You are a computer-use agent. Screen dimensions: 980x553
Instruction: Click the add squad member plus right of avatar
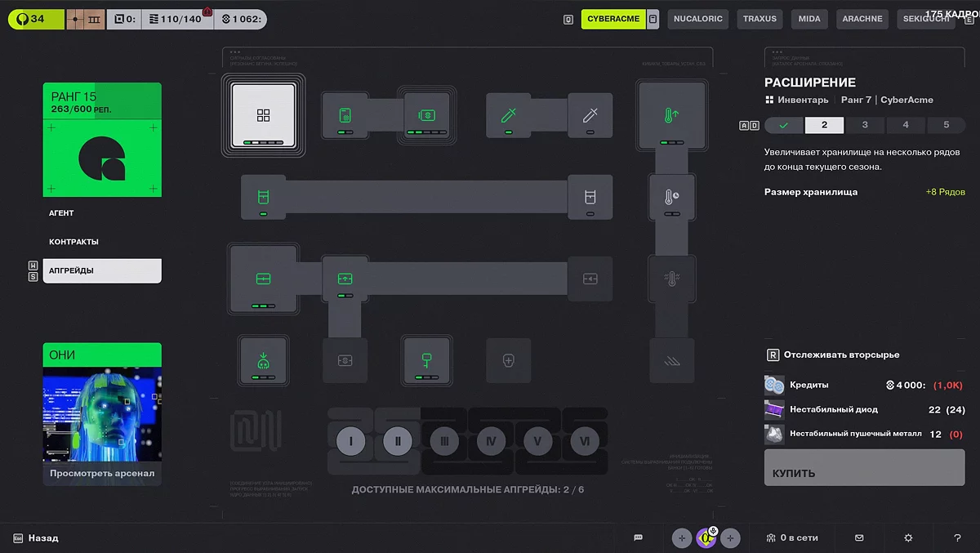[730, 537]
